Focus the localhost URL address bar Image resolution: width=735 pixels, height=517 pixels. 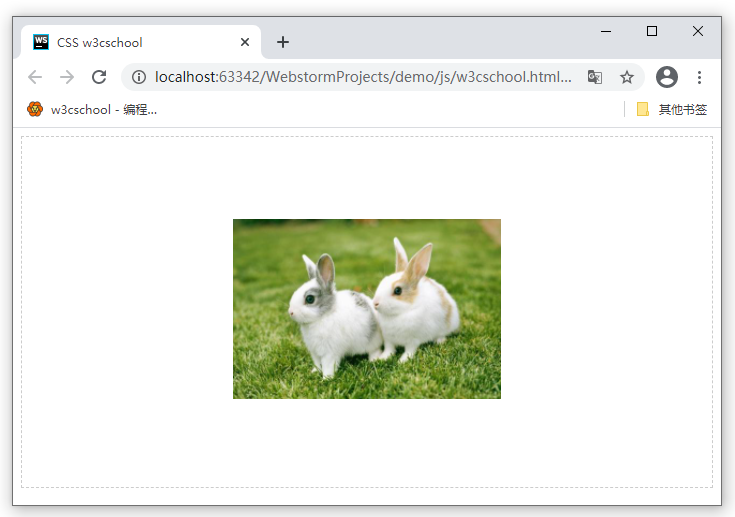pos(360,77)
